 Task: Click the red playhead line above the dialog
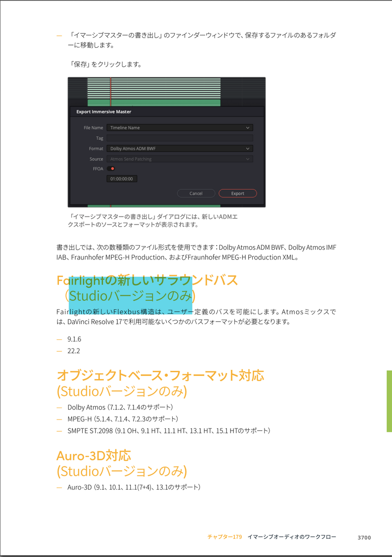pos(111,92)
